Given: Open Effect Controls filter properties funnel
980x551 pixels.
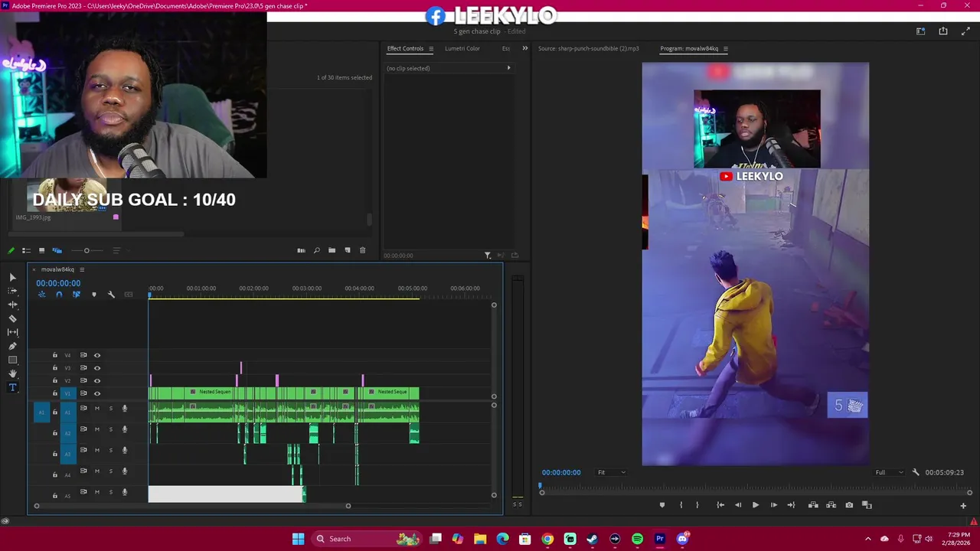Looking at the screenshot, I should pyautogui.click(x=488, y=256).
